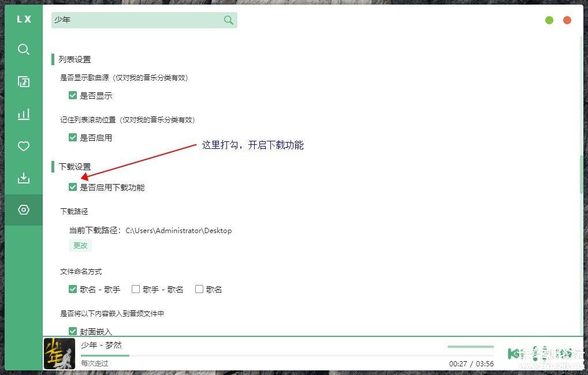
Task: Open the Search page in the sidebar
Action: coord(23,50)
